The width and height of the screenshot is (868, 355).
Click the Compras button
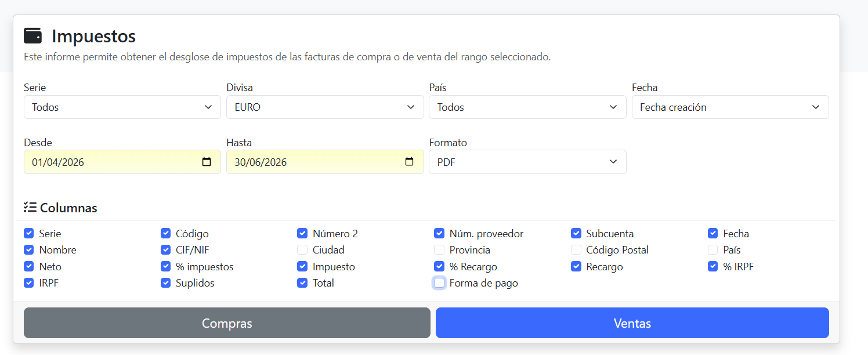(227, 323)
